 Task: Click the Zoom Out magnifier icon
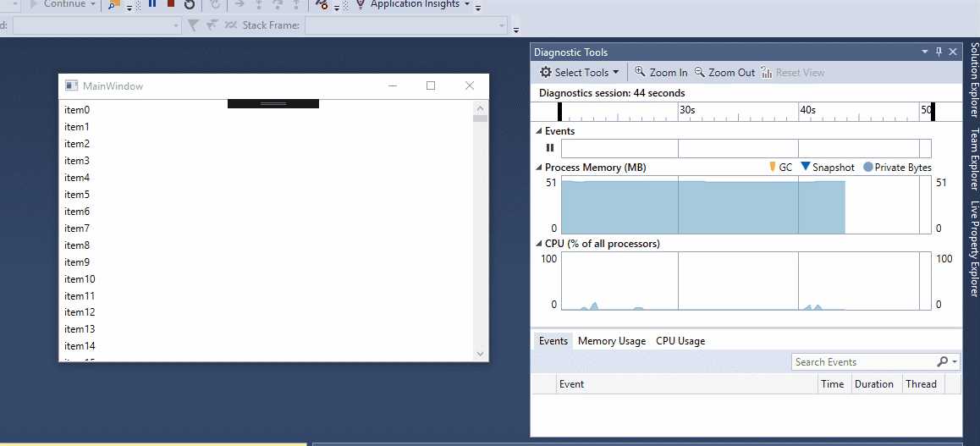699,72
